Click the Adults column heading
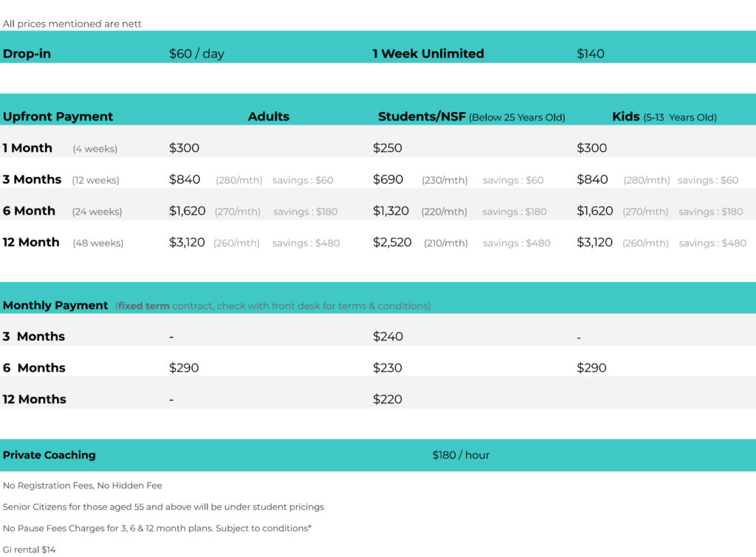The height and width of the screenshot is (557, 756). [269, 117]
